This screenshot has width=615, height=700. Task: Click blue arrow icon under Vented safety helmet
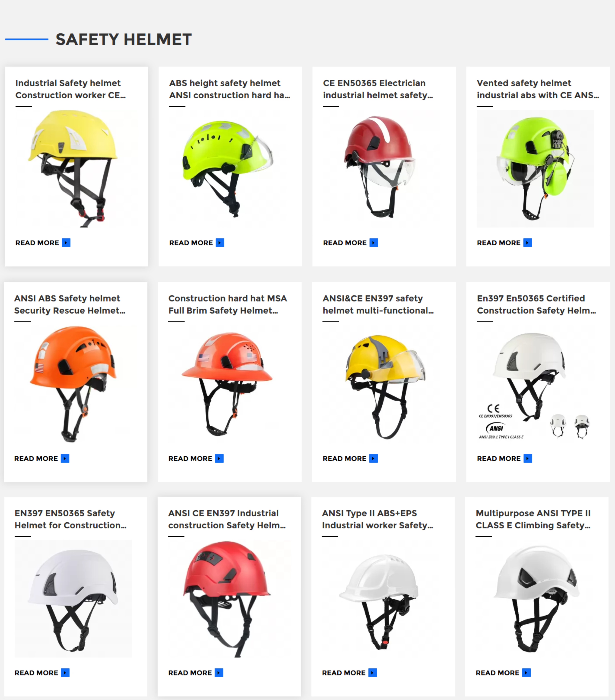528,243
